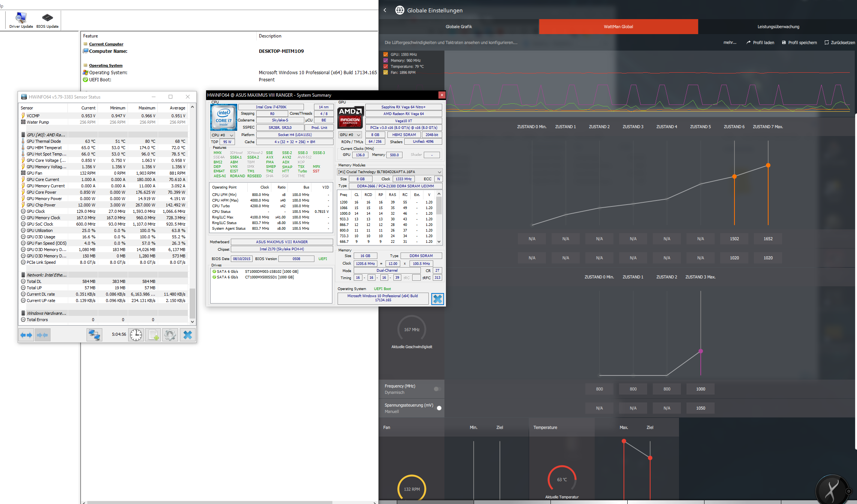Go back with the Radeon settings back arrow

(385, 10)
